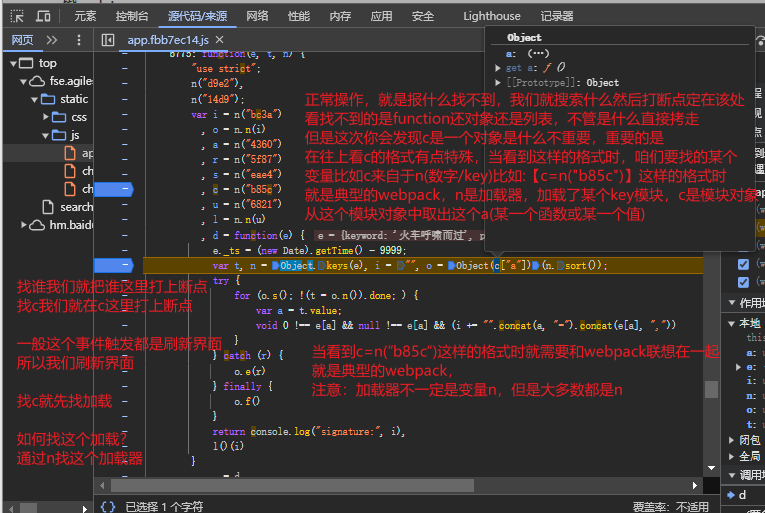Click the editor vertical scrollbar thumb

coord(711,390)
